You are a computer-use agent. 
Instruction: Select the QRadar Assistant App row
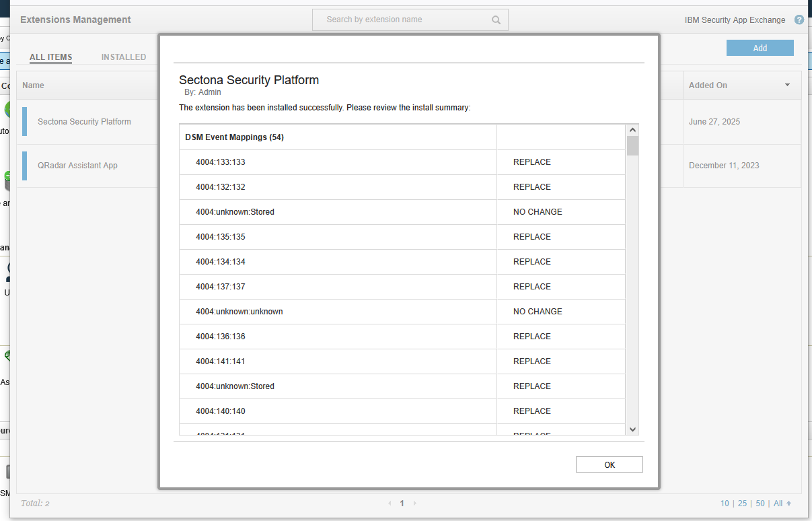(x=77, y=166)
